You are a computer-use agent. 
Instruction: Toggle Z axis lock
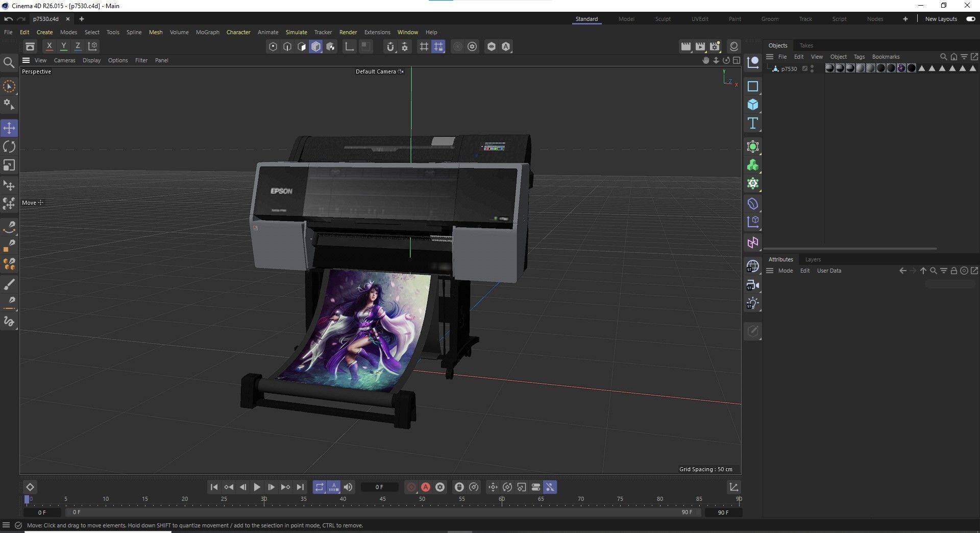78,46
